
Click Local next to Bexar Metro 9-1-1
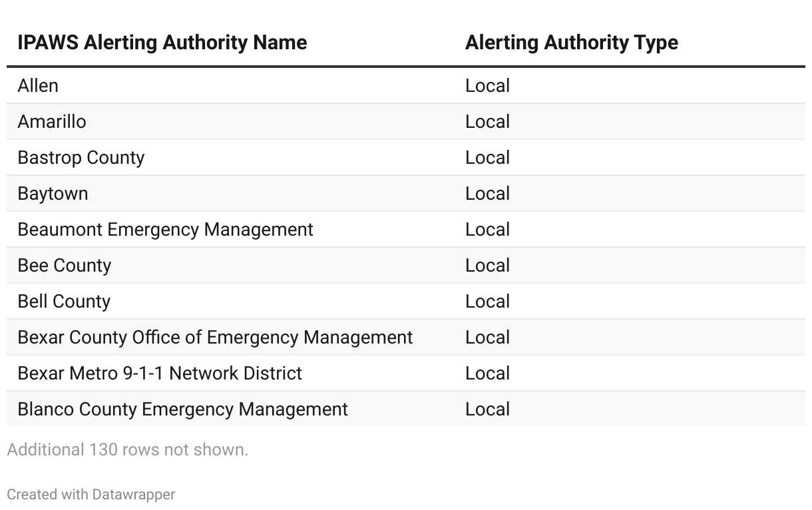point(487,374)
